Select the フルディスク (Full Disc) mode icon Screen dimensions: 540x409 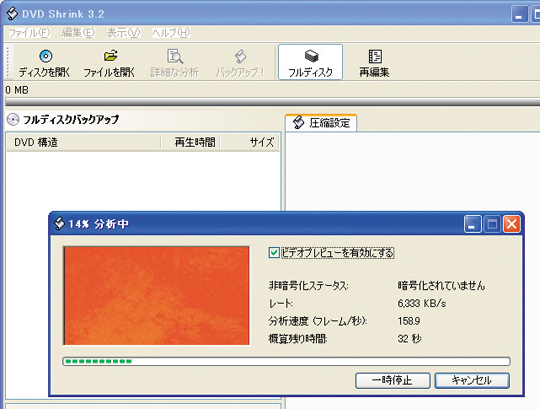[x=311, y=56]
